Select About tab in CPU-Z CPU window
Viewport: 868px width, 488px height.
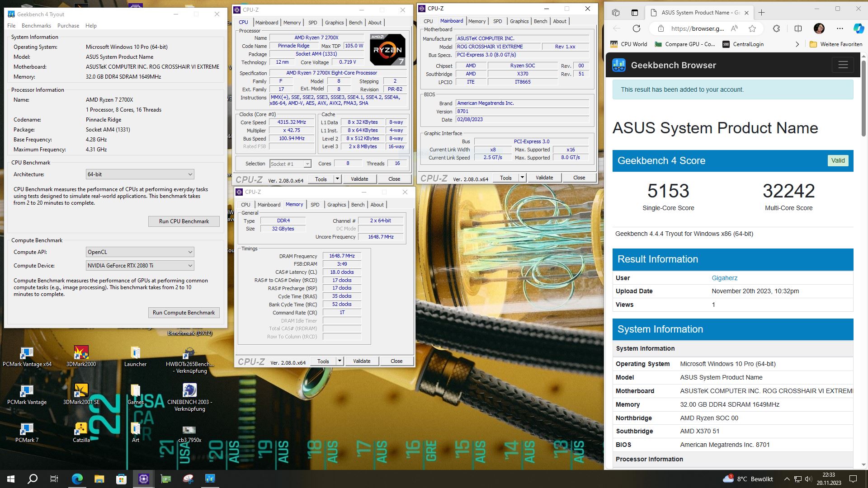click(374, 23)
